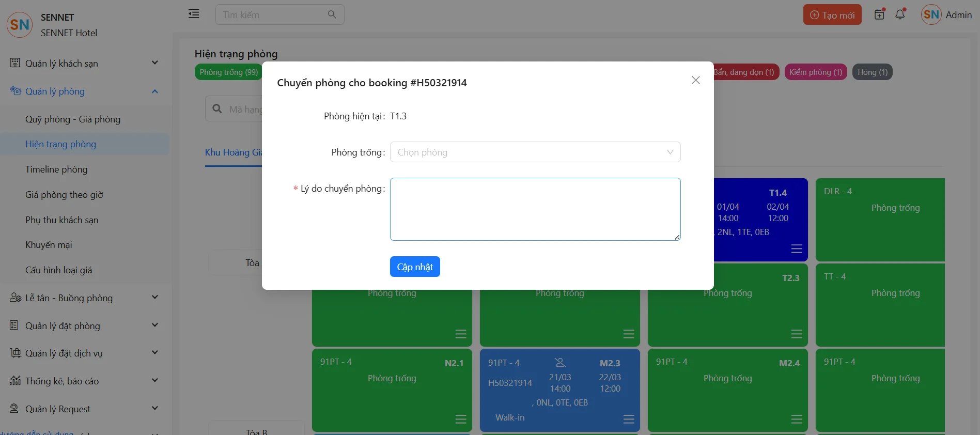
Task: Click the Lý do chuyển phòng text area
Action: pyautogui.click(x=535, y=209)
